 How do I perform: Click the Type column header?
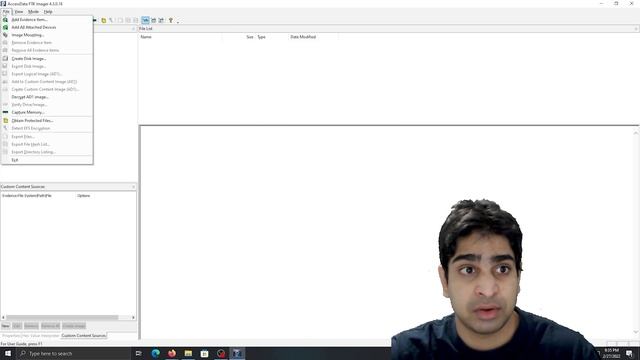pyautogui.click(x=272, y=37)
